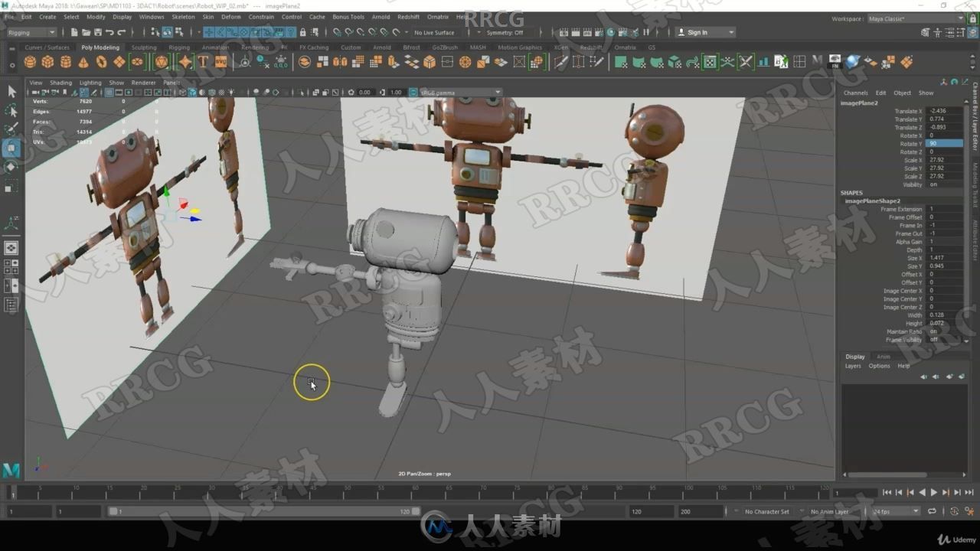Click the Excel export shelf icon

point(781,62)
